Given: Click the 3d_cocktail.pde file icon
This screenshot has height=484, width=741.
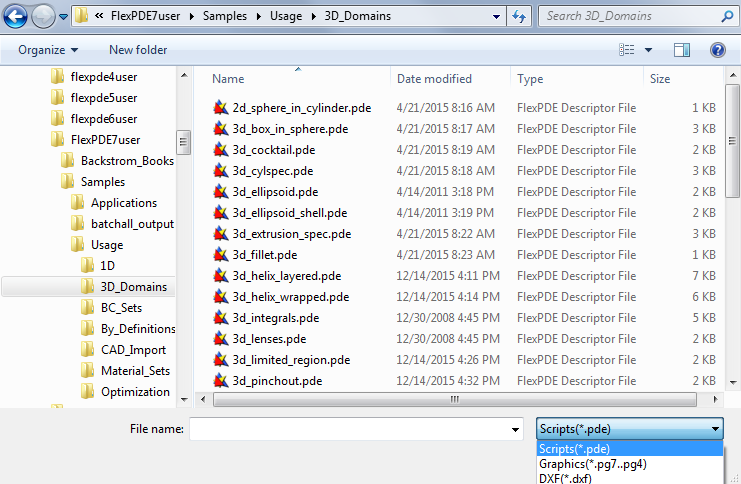Looking at the screenshot, I should pyautogui.click(x=221, y=150).
